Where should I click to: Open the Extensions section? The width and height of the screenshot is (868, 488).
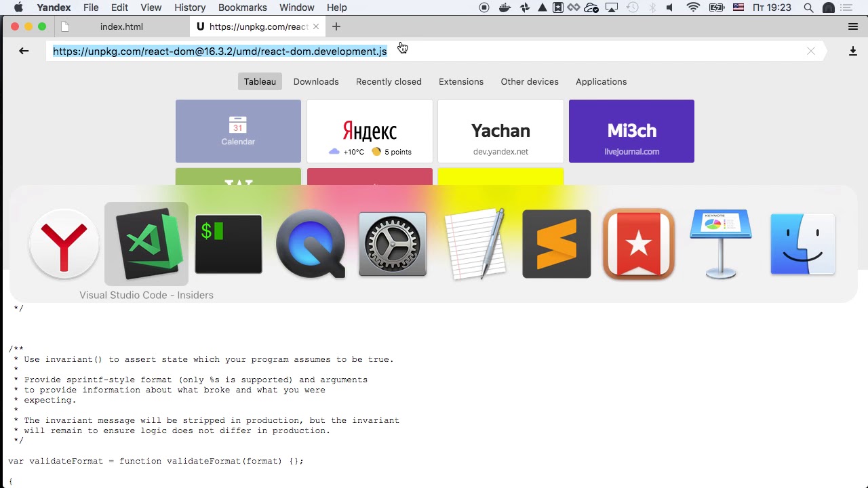pyautogui.click(x=461, y=81)
